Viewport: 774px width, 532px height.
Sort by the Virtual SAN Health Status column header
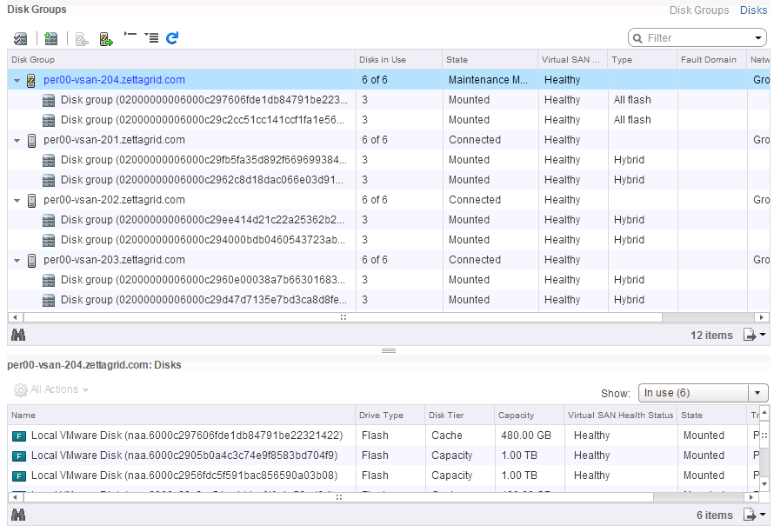pyautogui.click(x=620, y=415)
